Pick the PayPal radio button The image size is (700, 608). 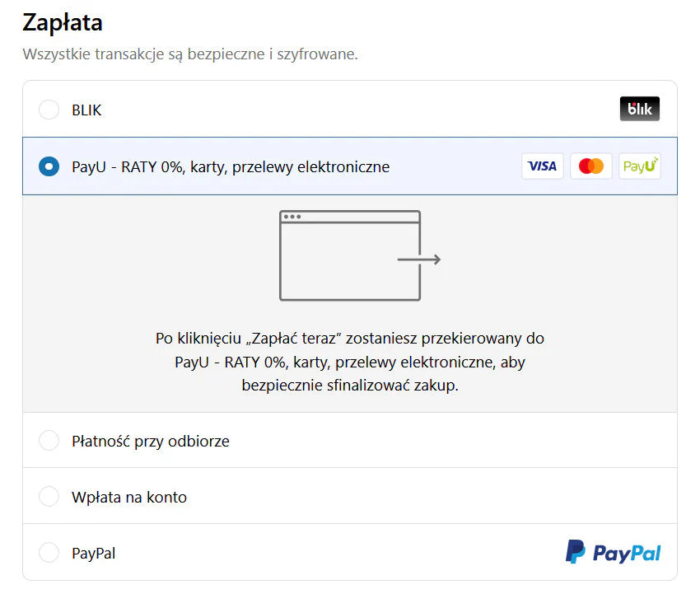pos(49,553)
